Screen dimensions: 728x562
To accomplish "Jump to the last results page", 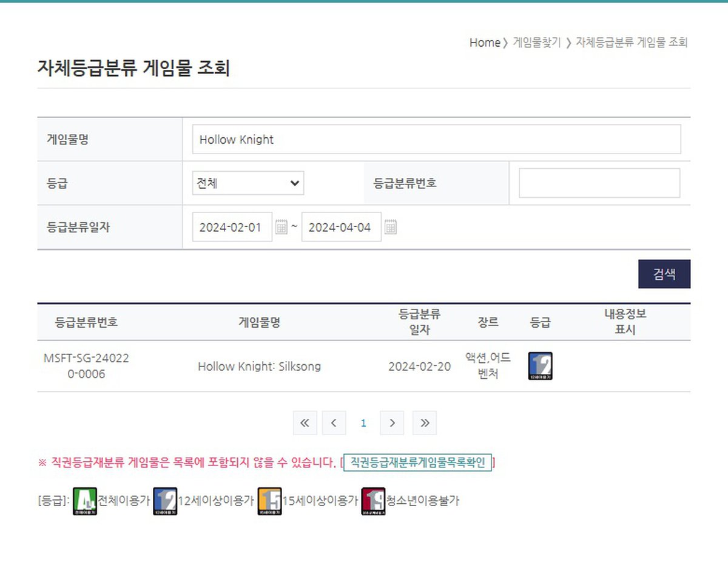I will (424, 423).
